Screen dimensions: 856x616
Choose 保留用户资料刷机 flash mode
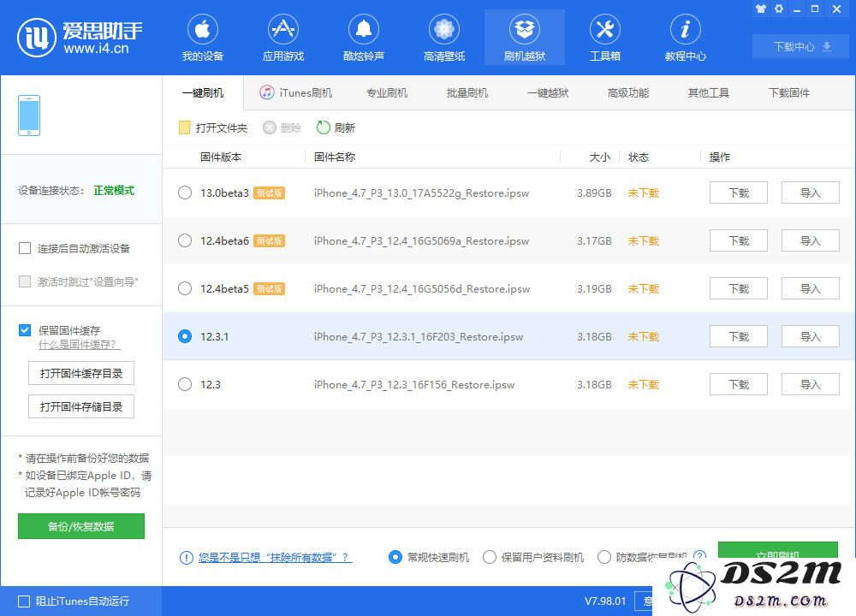[490, 557]
